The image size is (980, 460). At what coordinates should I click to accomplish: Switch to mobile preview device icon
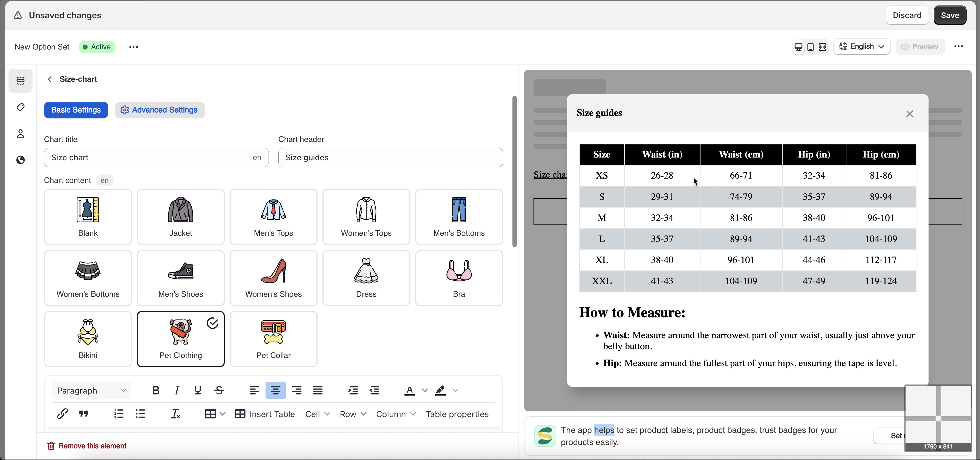[810, 47]
